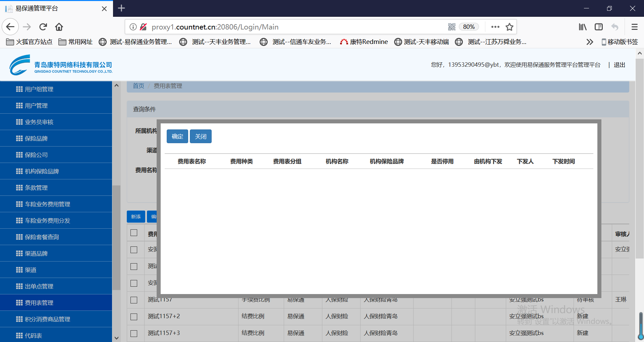
Task: Toggle the select-all checkbox in table header
Action: pos(134,233)
